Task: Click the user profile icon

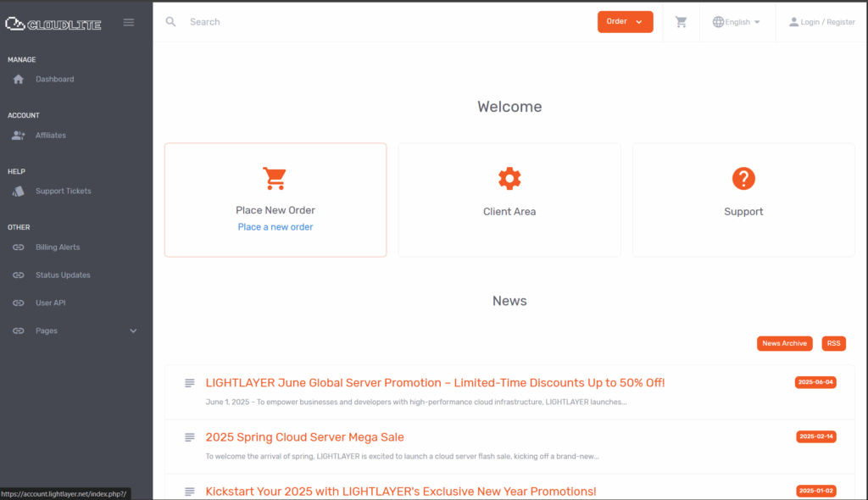Action: pos(793,21)
